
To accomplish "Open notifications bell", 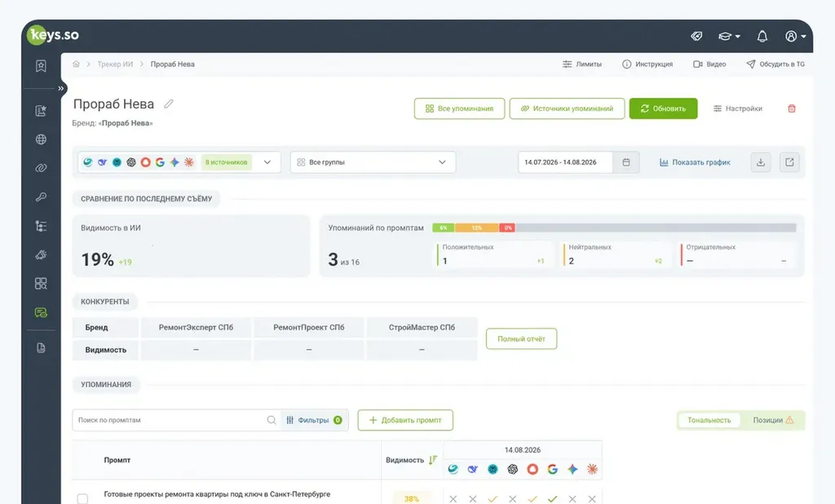I will (x=762, y=36).
